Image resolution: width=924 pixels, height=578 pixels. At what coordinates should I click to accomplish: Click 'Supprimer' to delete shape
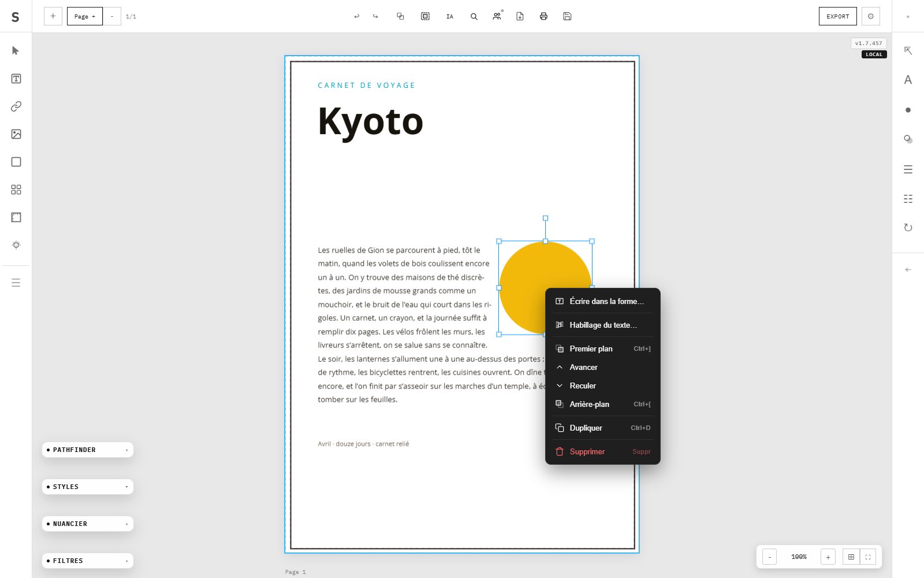coord(603,451)
